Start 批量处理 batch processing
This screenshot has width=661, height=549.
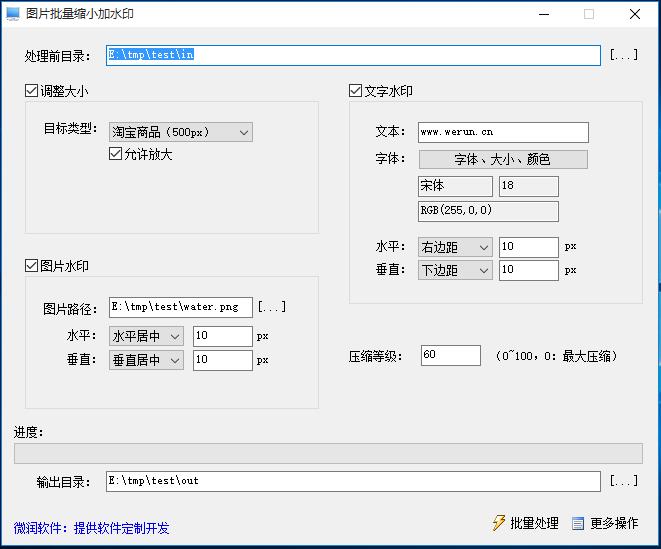(x=525, y=523)
